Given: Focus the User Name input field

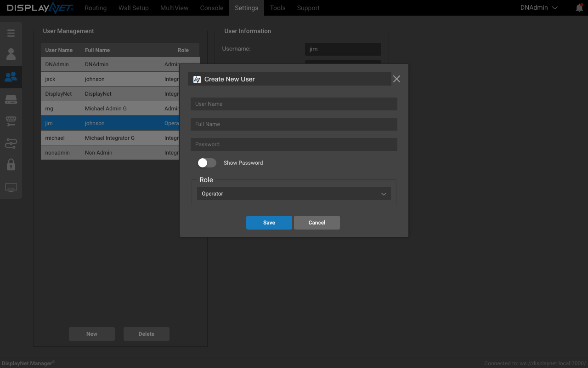Looking at the screenshot, I should click(x=294, y=104).
